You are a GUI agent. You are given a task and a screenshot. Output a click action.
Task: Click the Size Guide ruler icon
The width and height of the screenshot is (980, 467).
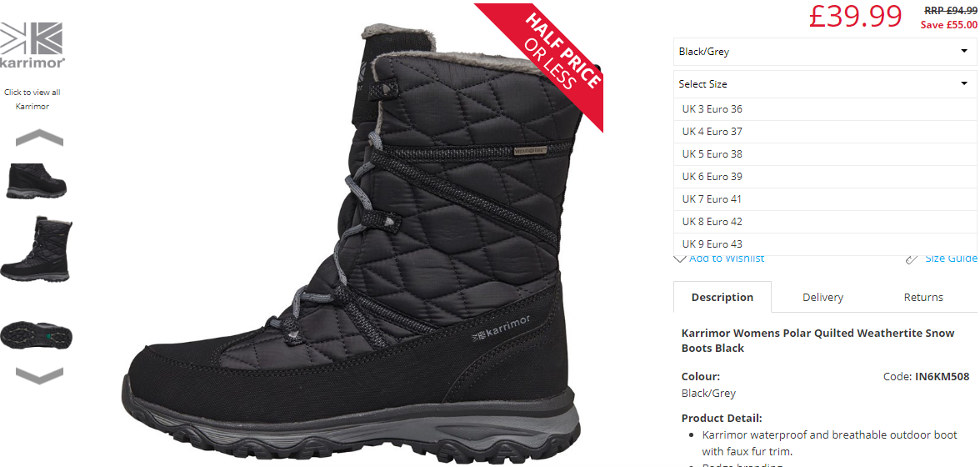(x=912, y=259)
